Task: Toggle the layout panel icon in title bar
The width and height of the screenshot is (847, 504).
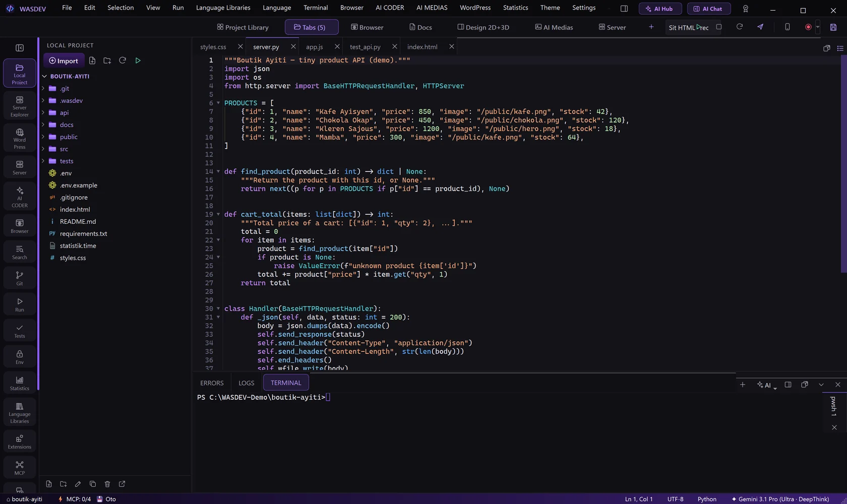Action: click(x=624, y=9)
